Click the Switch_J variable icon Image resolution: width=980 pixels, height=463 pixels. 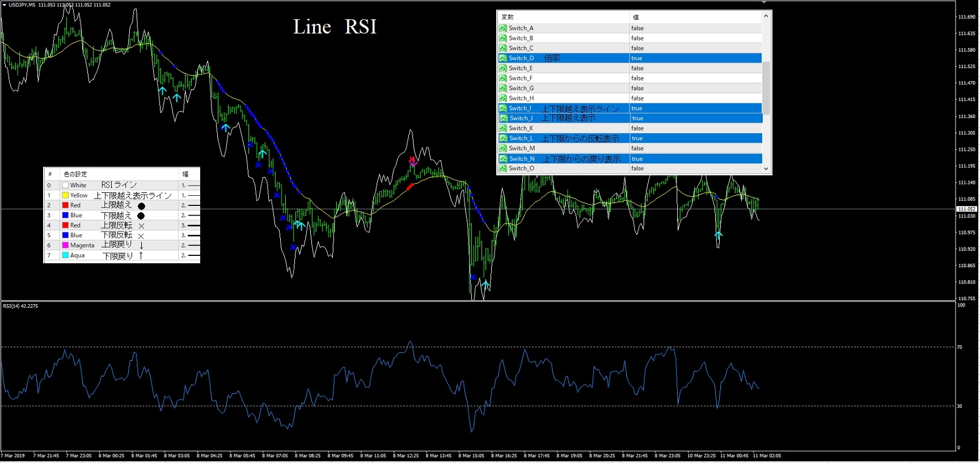(x=504, y=118)
